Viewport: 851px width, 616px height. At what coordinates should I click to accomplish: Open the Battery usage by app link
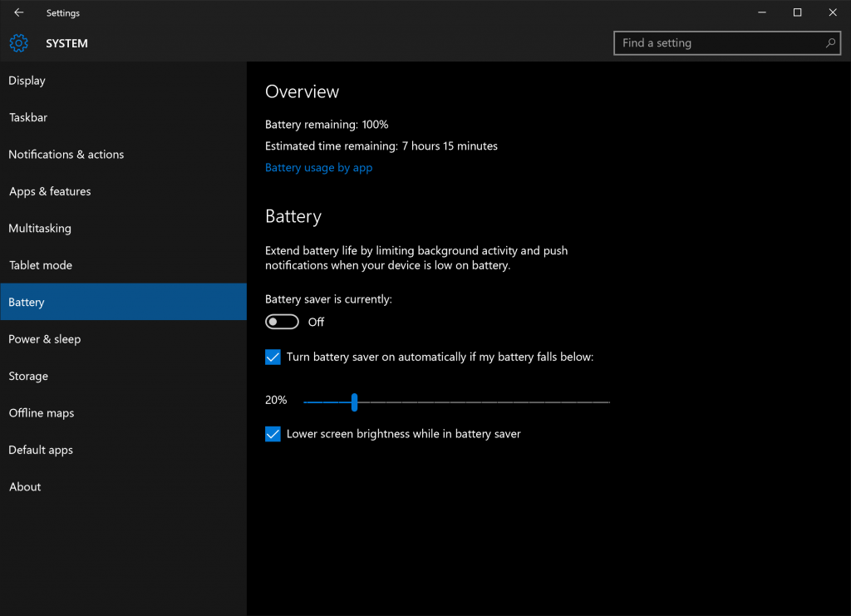(318, 167)
